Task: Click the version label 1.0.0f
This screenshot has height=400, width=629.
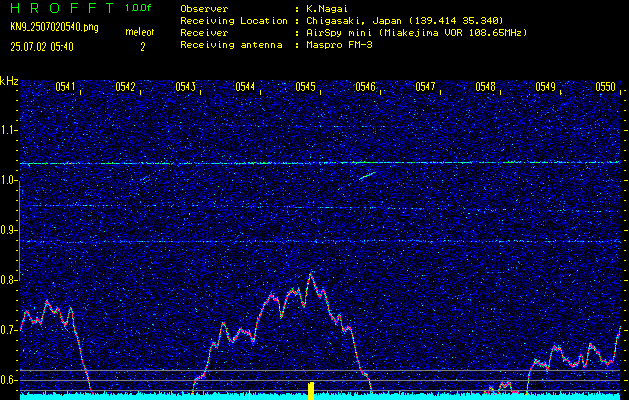Action: [x=138, y=8]
